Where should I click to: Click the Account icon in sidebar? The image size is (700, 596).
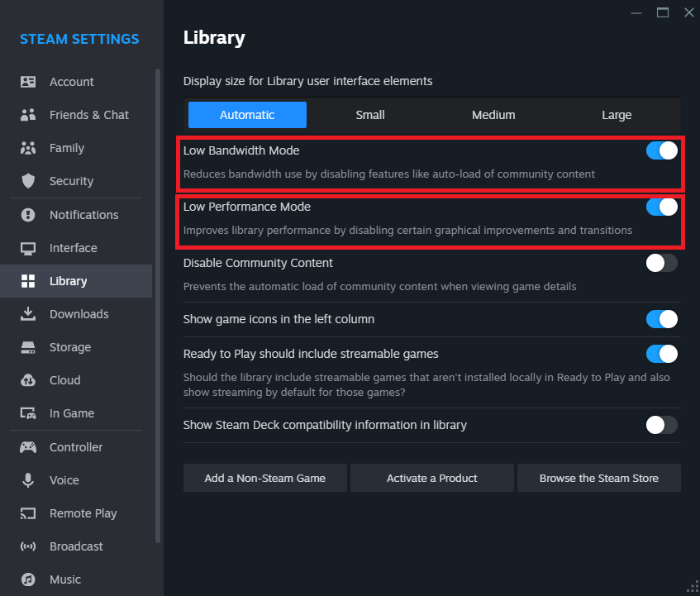coord(28,82)
